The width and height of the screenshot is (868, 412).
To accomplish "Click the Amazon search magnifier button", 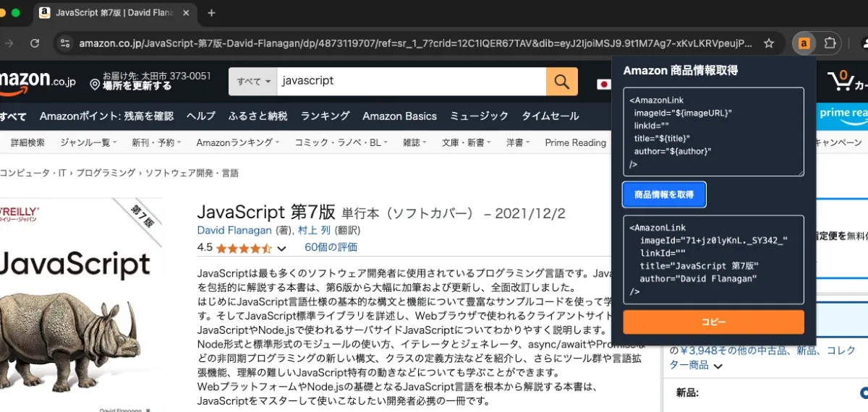I will click(x=562, y=82).
